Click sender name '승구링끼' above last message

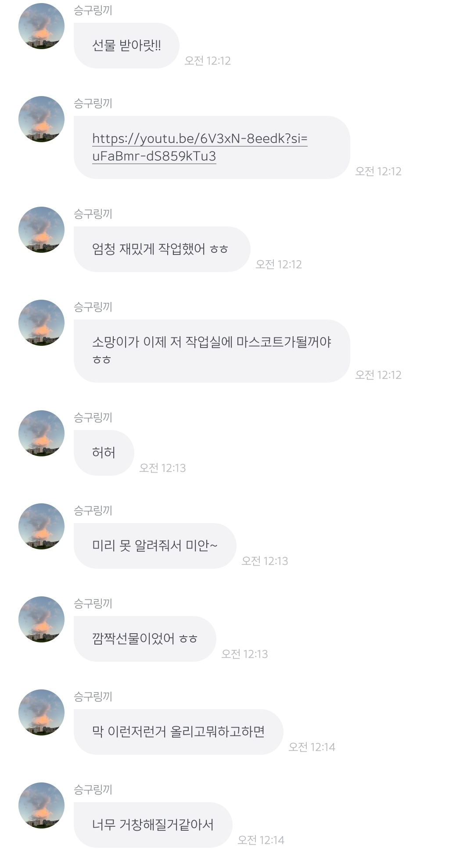pyautogui.click(x=93, y=790)
